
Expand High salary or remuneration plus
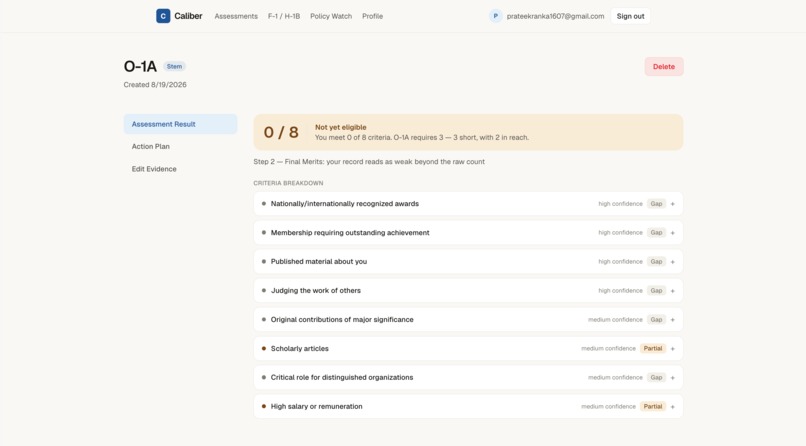pyautogui.click(x=672, y=406)
